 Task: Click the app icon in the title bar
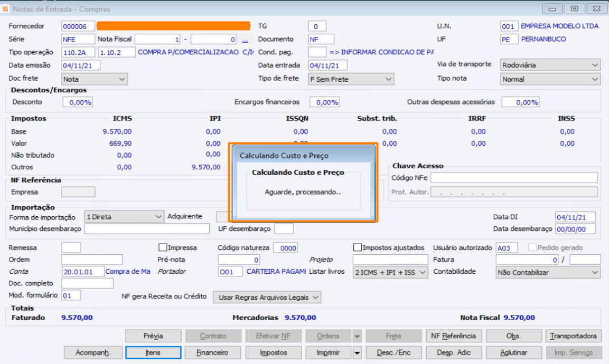tap(5, 8)
